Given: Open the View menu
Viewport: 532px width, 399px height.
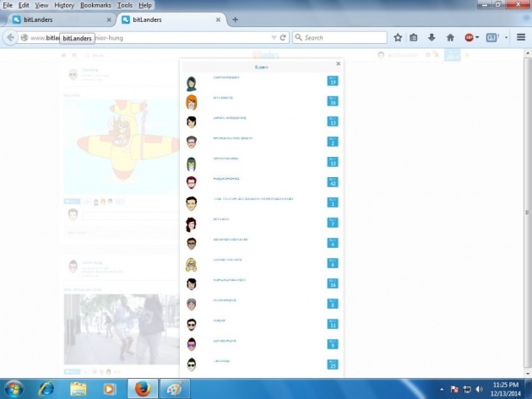Looking at the screenshot, I should click(x=41, y=5).
